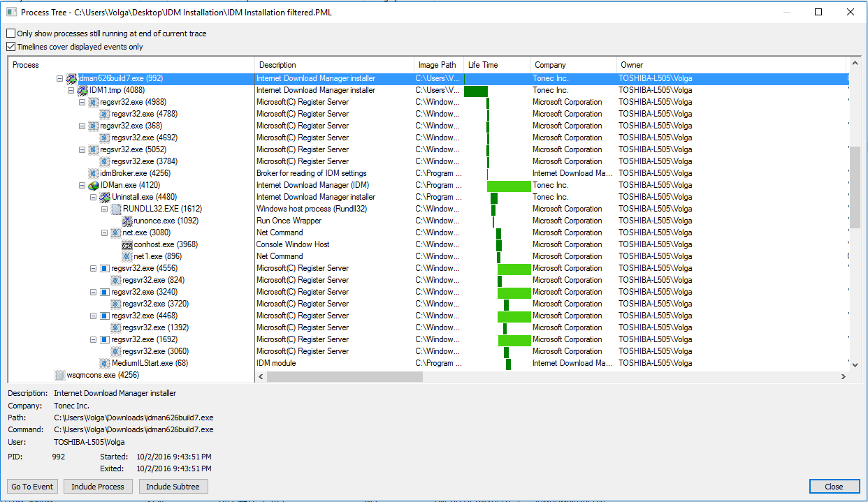The image size is (868, 502).
Task: Click the regsvr32.exe (4788) icon
Action: (105, 114)
